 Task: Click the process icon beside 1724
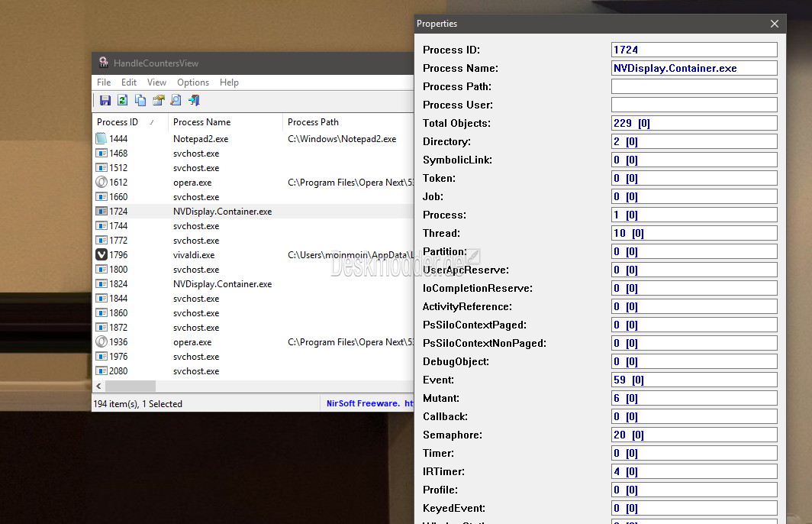tap(101, 211)
